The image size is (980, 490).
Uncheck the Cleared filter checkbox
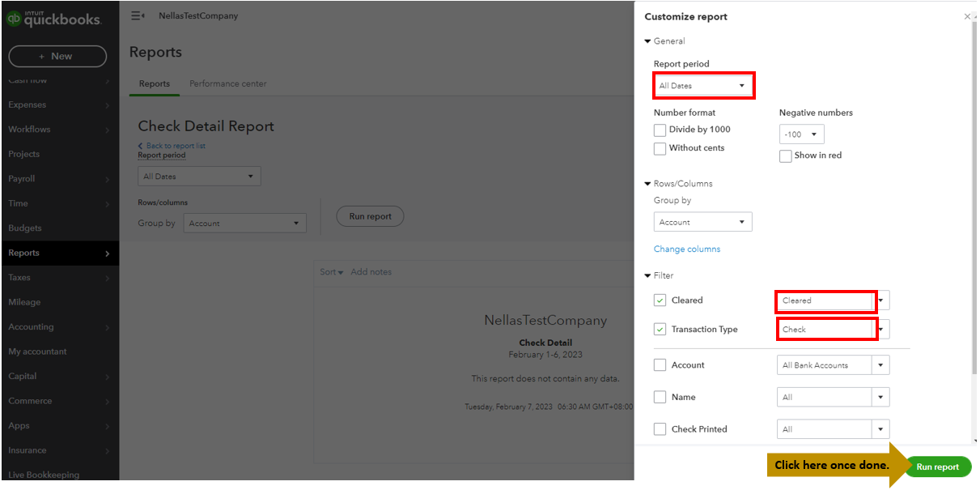(660, 300)
